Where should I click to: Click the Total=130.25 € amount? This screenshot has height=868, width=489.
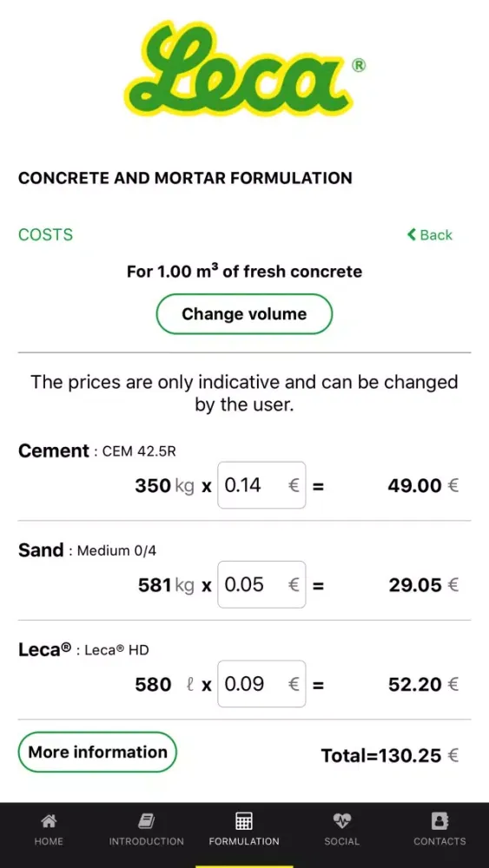point(390,756)
